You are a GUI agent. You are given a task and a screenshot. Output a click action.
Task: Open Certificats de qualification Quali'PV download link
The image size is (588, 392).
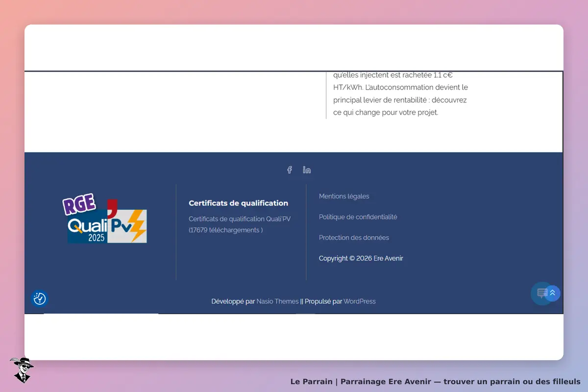240,219
